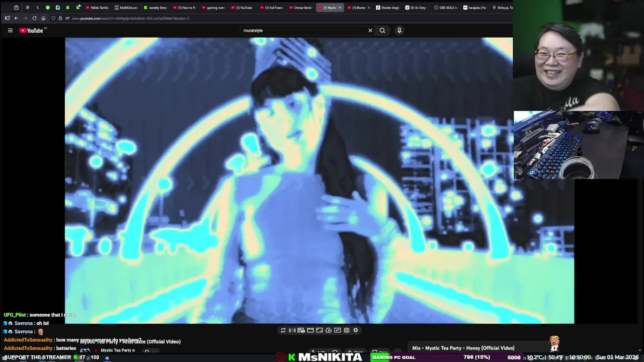This screenshot has width=644, height=362.
Task: Switch to the gaming tab
Action: tap(214, 8)
